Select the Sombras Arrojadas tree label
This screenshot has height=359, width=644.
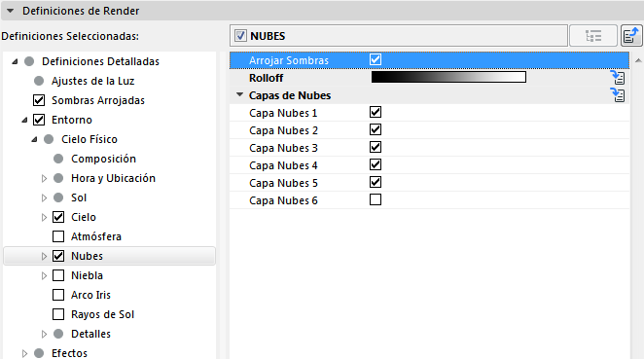pyautogui.click(x=97, y=100)
